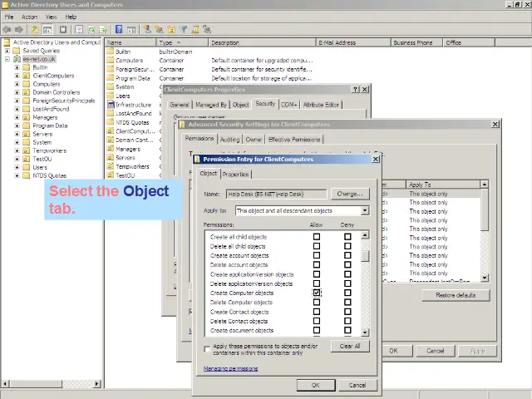The image size is (532, 399).
Task: Check Allow for Delete Computer objects
Action: [317, 302]
